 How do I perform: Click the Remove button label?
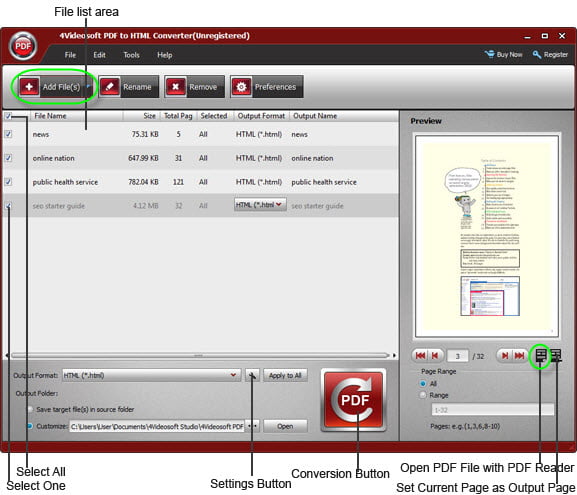tap(203, 87)
